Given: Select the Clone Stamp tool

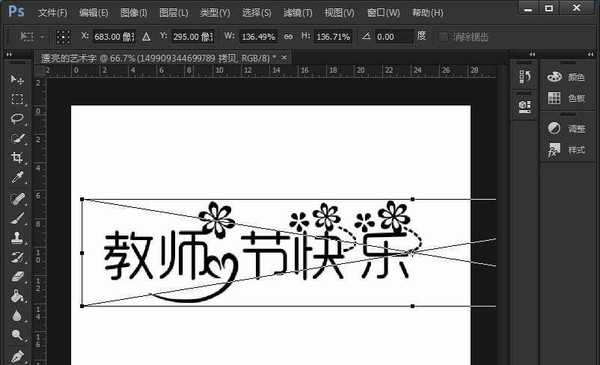Looking at the screenshot, I should [x=17, y=238].
